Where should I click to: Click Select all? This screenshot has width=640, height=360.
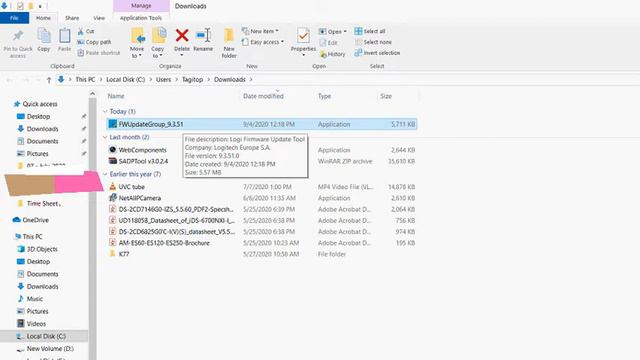(370, 31)
